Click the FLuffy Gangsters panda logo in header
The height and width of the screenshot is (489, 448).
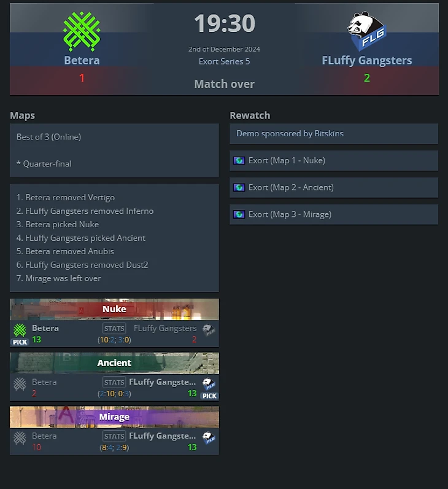(367, 31)
